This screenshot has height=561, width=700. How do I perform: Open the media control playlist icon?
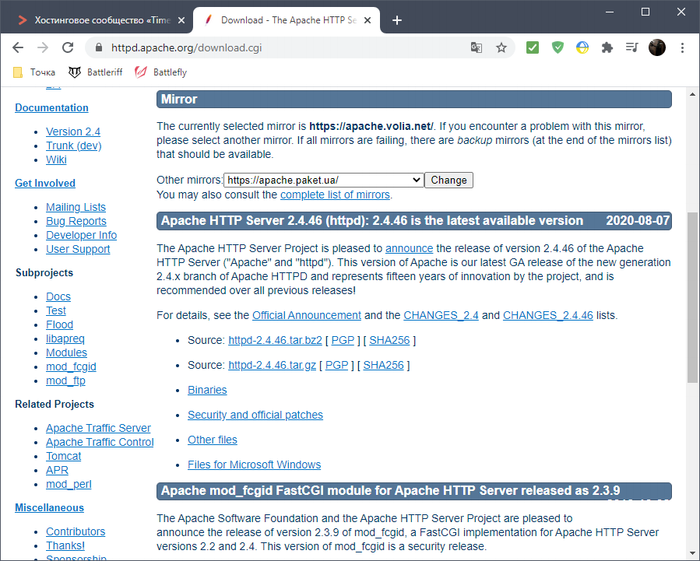[x=631, y=47]
